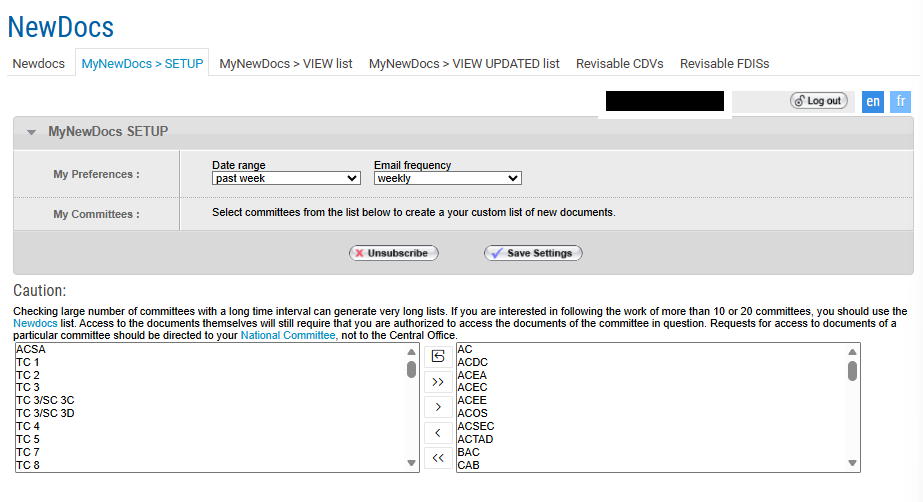The image size is (923, 502).
Task: Click left list scrollbar down arrow
Action: (411, 463)
